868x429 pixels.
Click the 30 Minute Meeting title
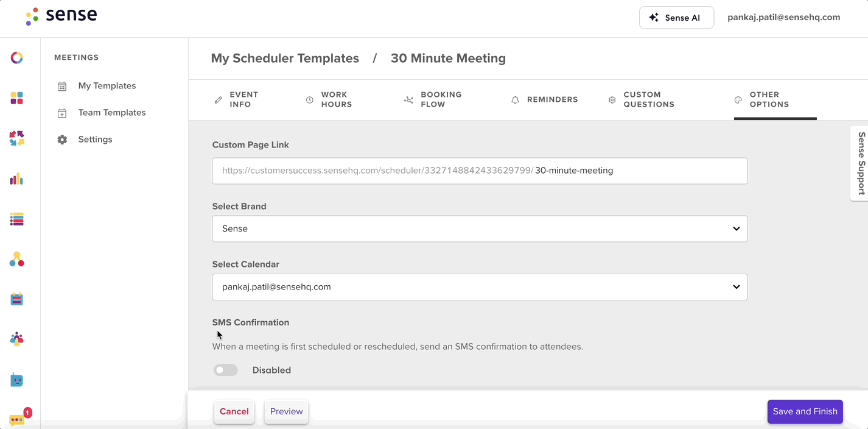click(448, 58)
